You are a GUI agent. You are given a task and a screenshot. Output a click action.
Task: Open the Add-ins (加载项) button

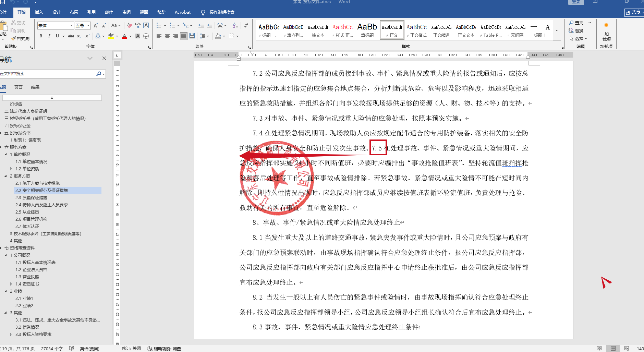tap(606, 32)
